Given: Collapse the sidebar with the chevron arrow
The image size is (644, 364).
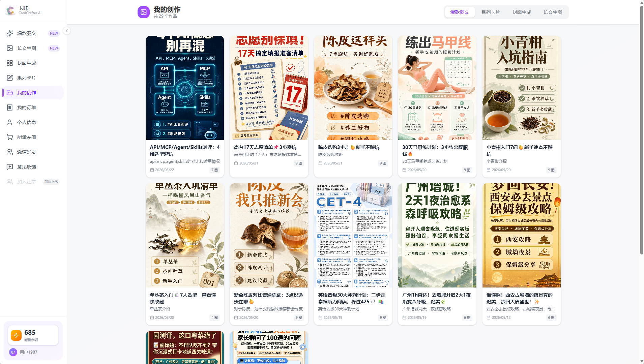Looking at the screenshot, I should click(x=67, y=31).
